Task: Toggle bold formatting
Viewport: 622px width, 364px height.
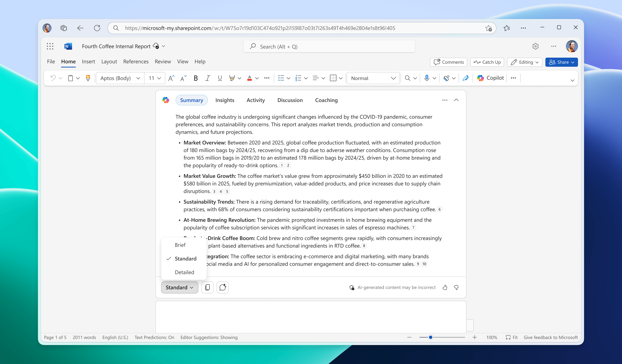Action: tap(195, 78)
